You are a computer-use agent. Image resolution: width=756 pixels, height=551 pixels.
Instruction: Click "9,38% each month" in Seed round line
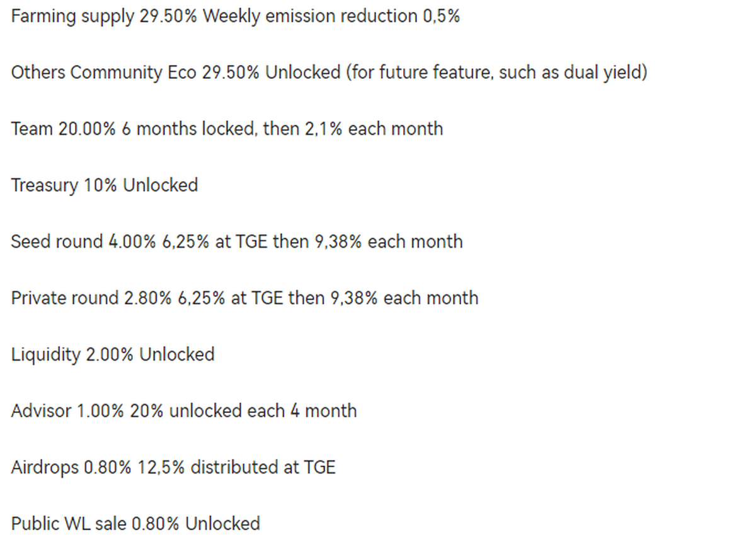[388, 242]
